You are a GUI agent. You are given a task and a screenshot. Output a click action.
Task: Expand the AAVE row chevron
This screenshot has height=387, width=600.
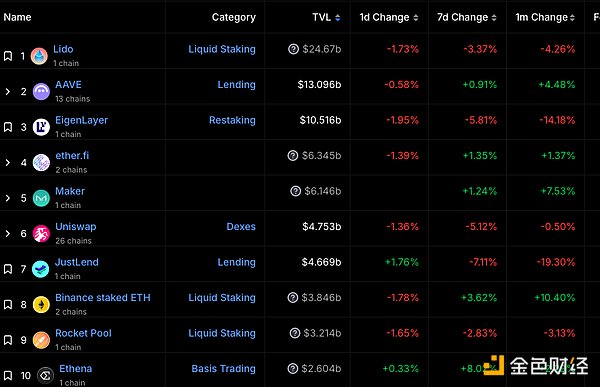8,91
